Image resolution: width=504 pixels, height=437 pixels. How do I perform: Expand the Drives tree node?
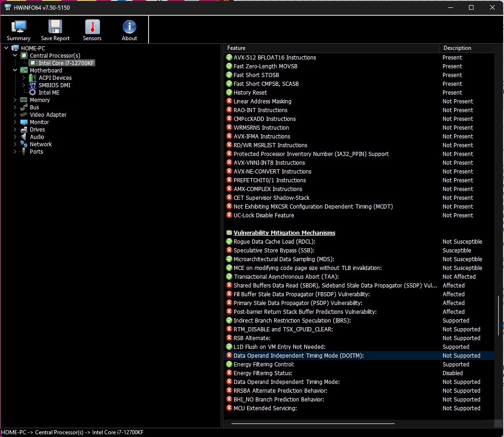click(15, 130)
